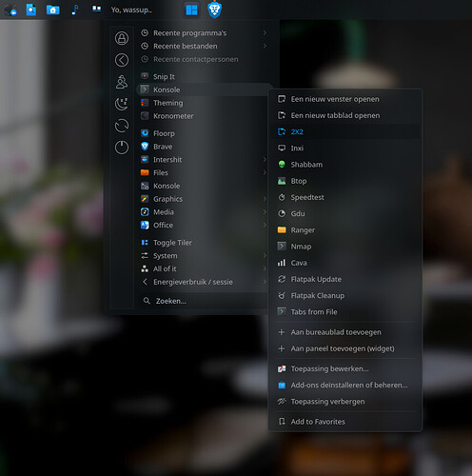Click the Flatpak Cleanup icon

282,295
